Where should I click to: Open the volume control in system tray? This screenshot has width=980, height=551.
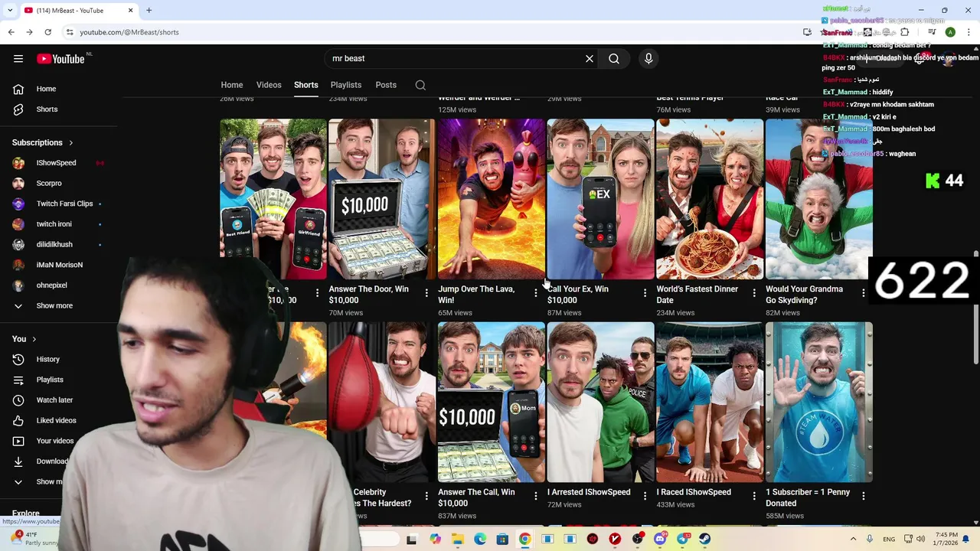tap(920, 539)
